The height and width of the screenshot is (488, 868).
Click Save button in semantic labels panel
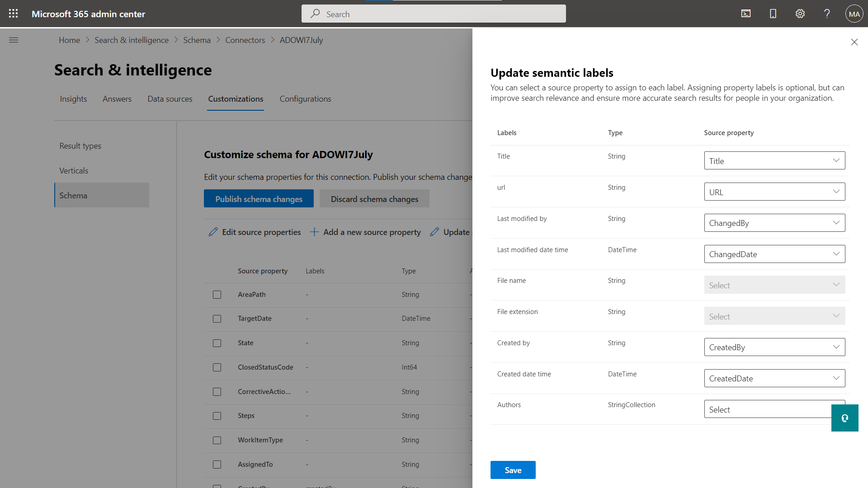pos(513,469)
